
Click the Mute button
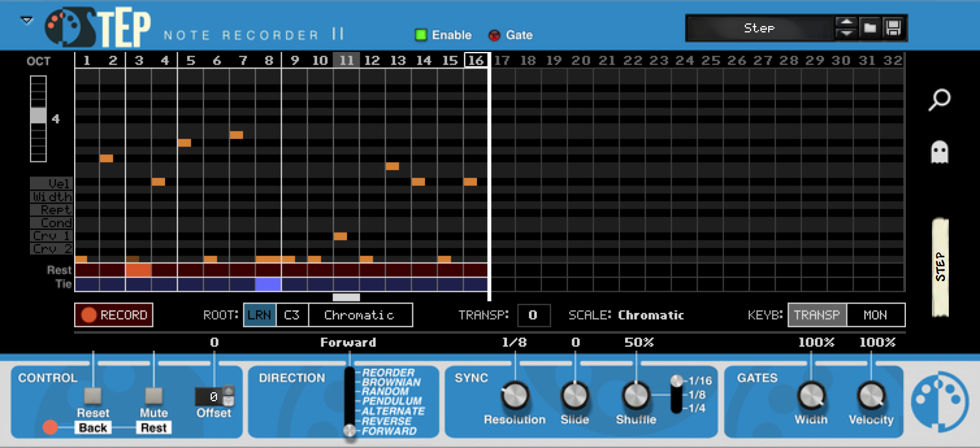(153, 395)
